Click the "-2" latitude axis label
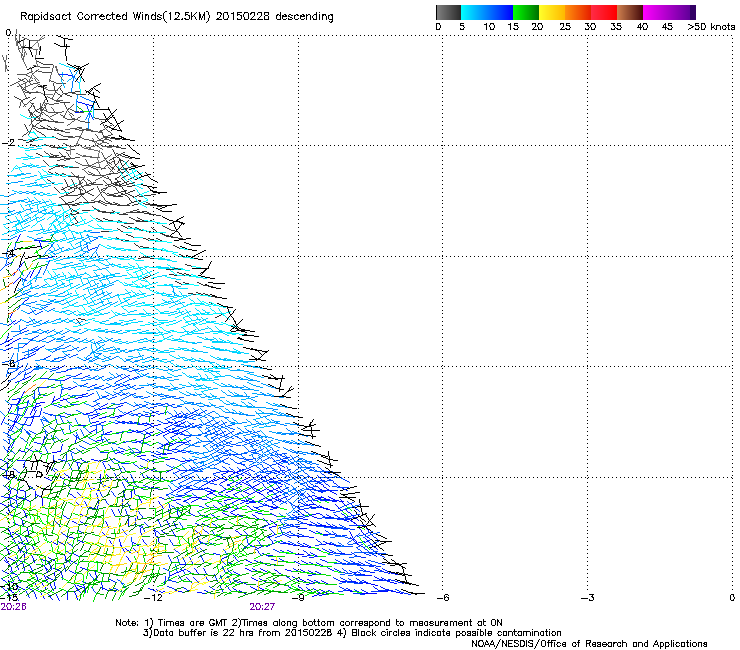Image resolution: width=740 pixels, height=650 pixels. pyautogui.click(x=8, y=143)
